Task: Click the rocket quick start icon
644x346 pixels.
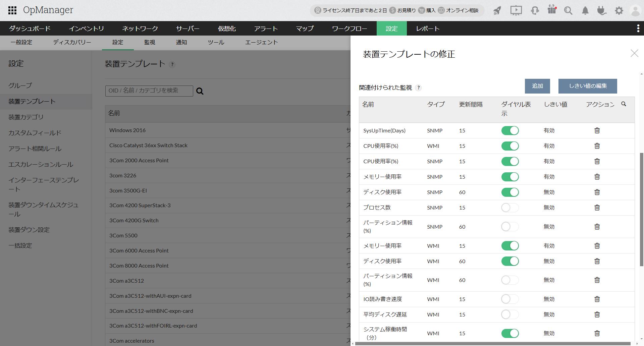Action: (x=497, y=11)
